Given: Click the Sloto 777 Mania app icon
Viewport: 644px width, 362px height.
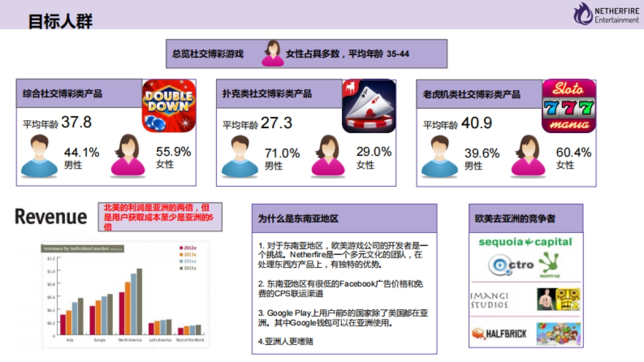Looking at the screenshot, I should pos(569,106).
